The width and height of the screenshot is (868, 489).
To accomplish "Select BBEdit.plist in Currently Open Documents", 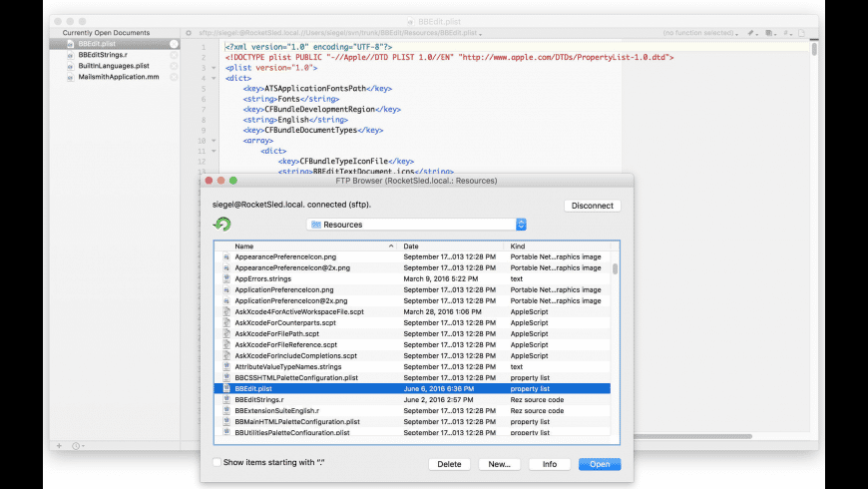I will tap(115, 44).
